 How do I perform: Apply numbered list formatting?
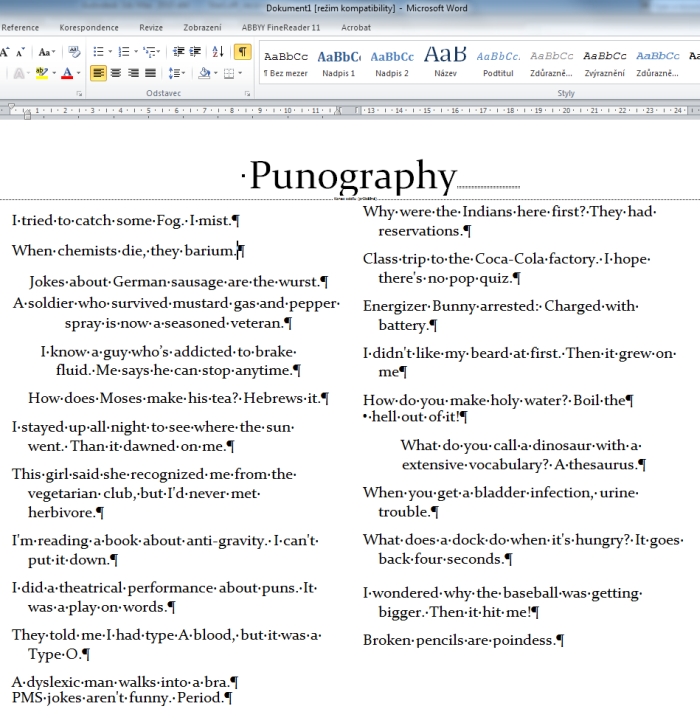point(124,52)
